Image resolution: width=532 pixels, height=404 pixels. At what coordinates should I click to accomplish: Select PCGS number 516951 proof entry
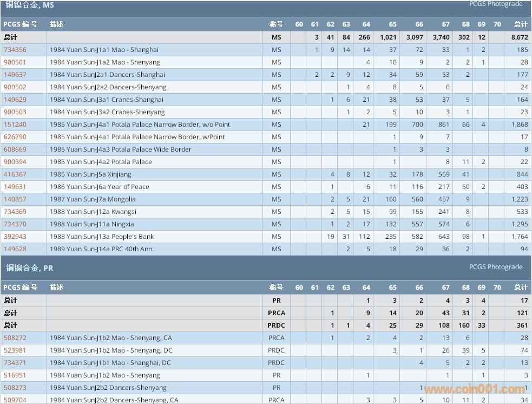click(15, 375)
